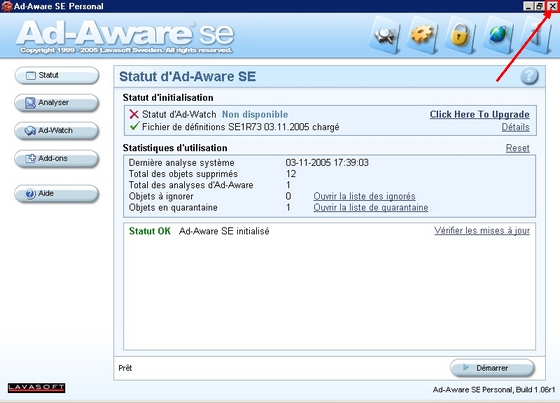Click the red X Ad-Watch status icon
Viewport: 560px width, 403px height.
click(x=134, y=114)
